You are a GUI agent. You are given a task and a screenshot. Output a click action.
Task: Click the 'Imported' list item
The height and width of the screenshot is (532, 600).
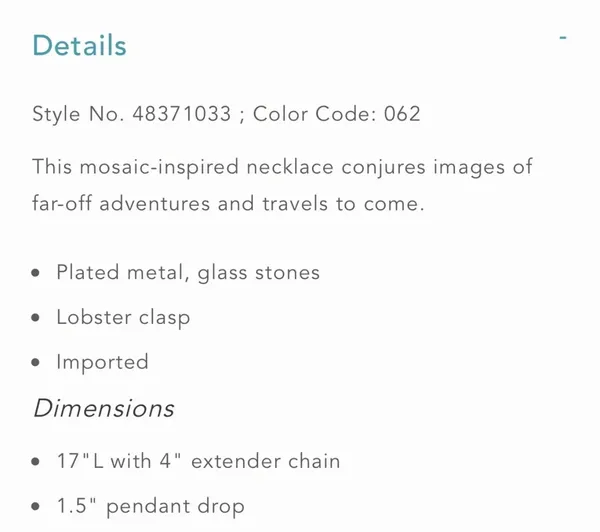coord(103,362)
